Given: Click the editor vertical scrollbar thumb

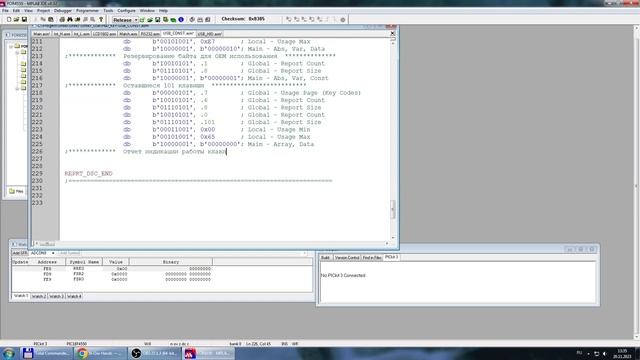Looking at the screenshot, I should coord(393,209).
